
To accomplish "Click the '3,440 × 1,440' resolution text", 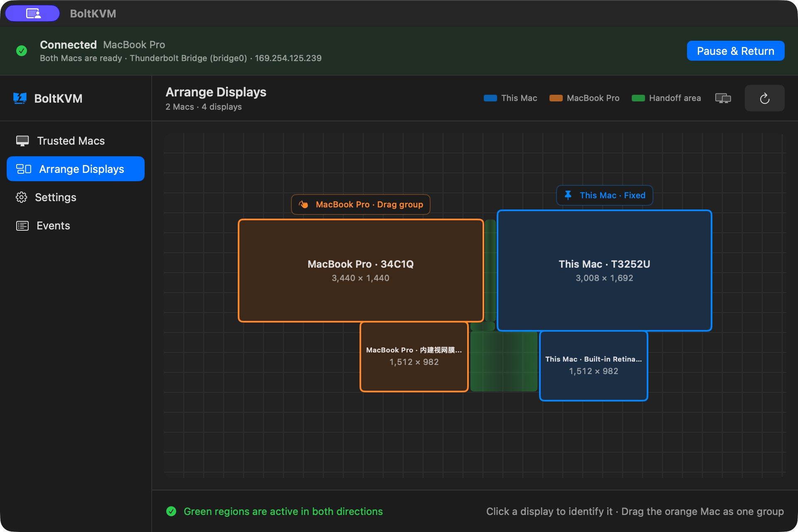I will point(361,278).
